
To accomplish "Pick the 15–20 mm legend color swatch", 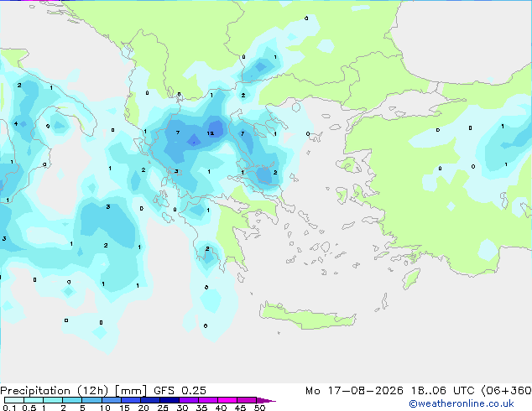I will 130,400.
